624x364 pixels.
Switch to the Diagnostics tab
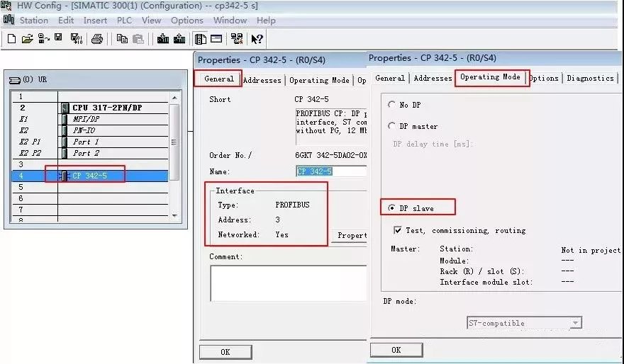[589, 78]
